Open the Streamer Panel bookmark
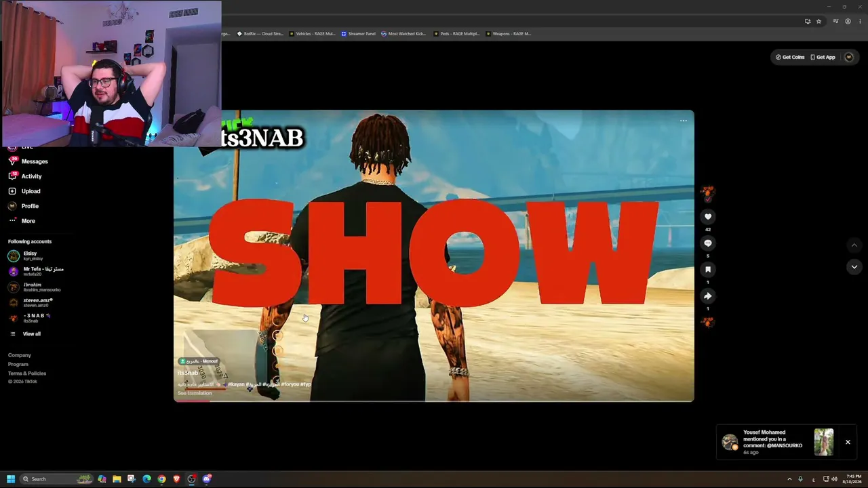 click(358, 34)
